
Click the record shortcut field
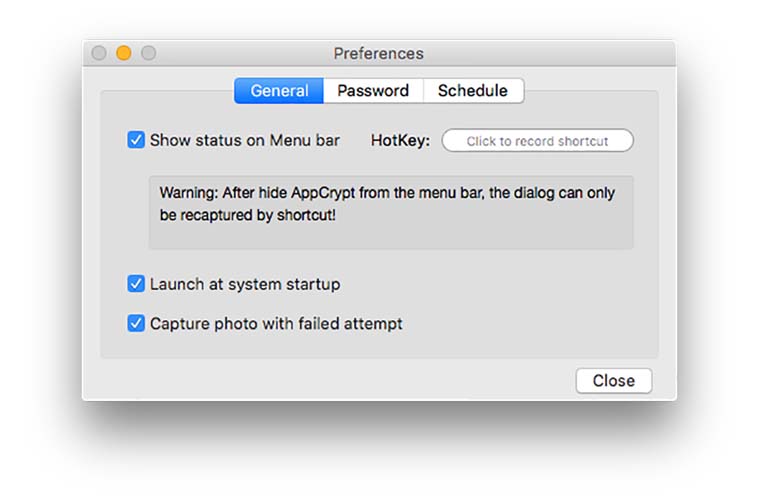pyautogui.click(x=537, y=141)
